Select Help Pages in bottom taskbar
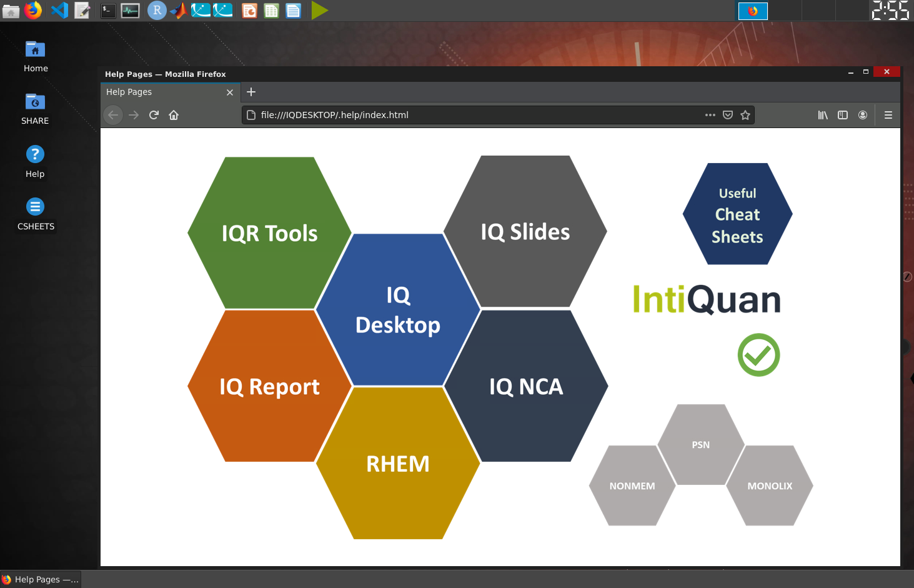 41,579
